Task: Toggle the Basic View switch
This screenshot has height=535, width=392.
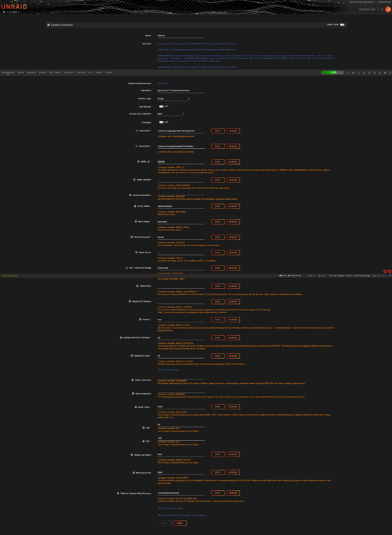Action: pyautogui.click(x=342, y=24)
